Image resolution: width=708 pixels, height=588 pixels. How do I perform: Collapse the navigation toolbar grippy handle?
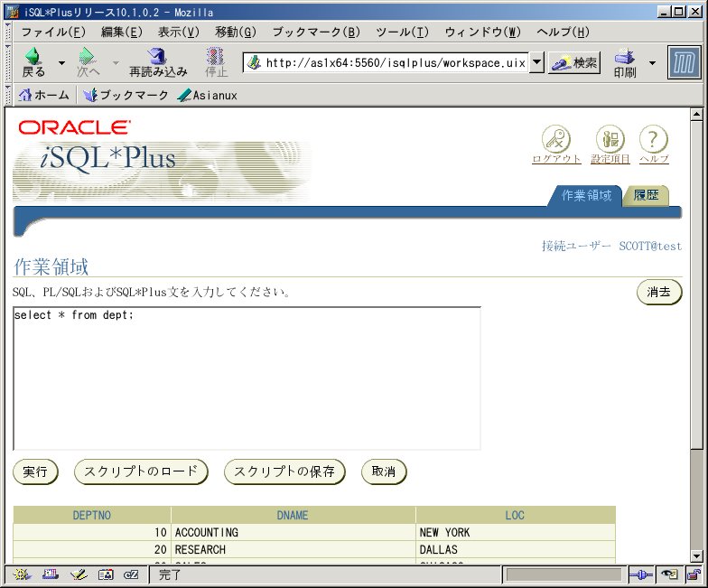[7, 63]
